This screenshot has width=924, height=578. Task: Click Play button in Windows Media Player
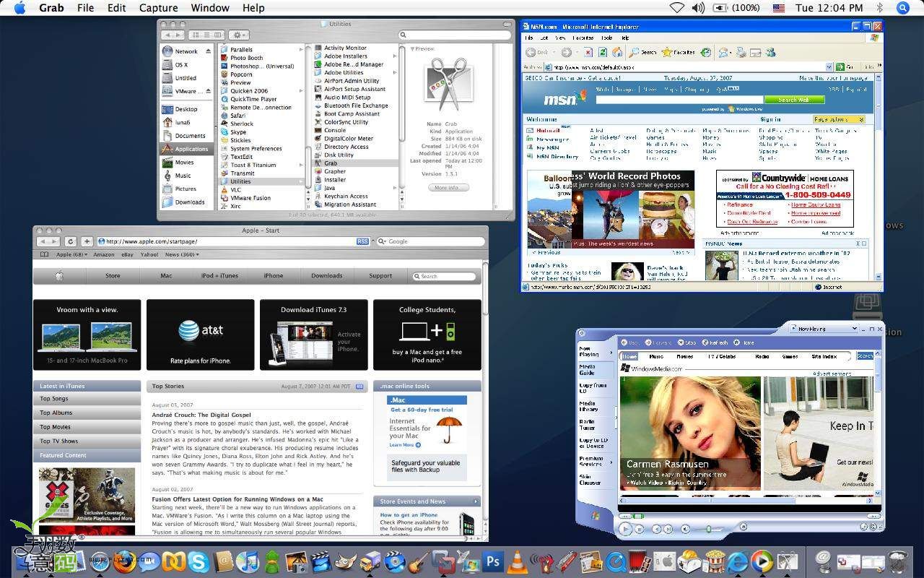click(x=625, y=529)
